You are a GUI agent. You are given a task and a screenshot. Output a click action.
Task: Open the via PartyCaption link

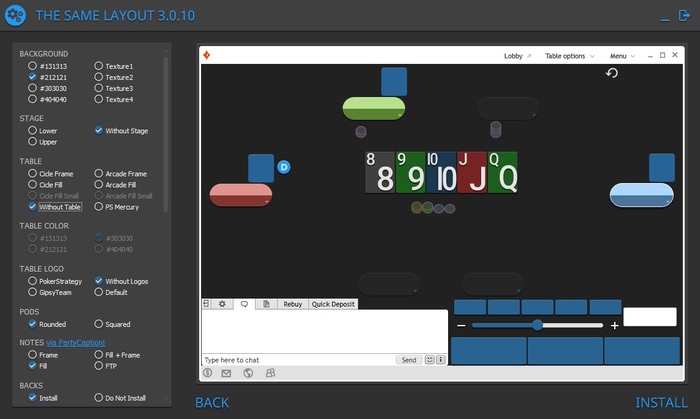point(75,342)
